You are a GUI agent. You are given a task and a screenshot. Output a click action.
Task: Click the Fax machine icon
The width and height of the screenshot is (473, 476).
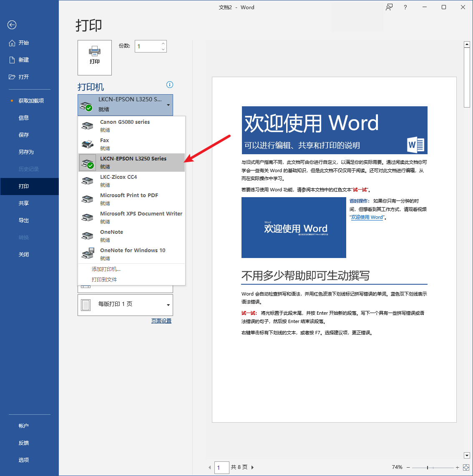pyautogui.click(x=88, y=144)
